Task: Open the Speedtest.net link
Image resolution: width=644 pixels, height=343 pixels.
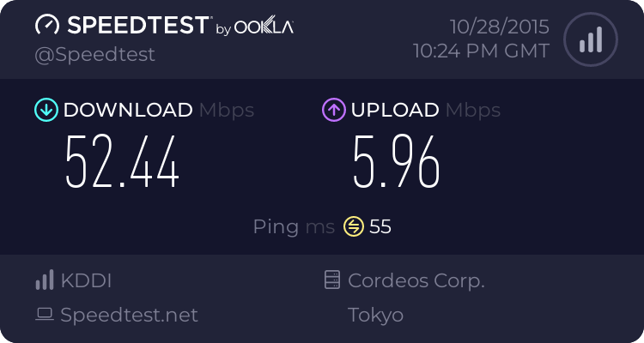Action: (130, 315)
